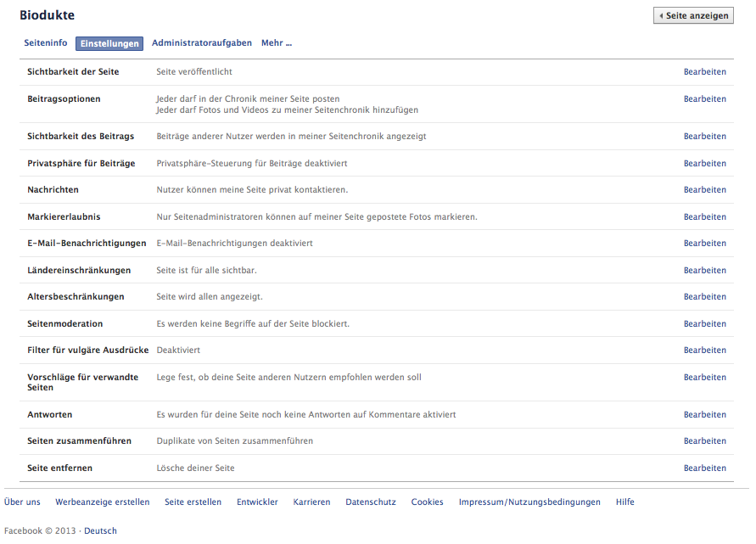The image size is (756, 544).
Task: Expand the Mehr ... menu
Action: point(277,43)
